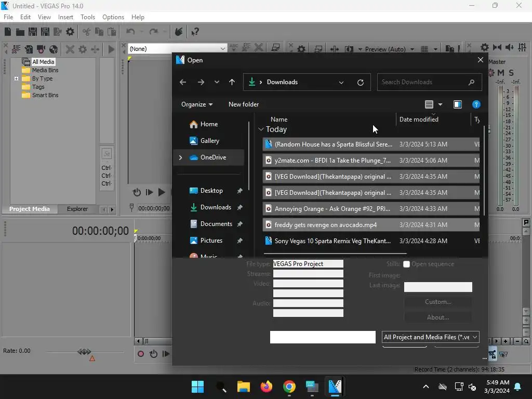Click the file name input field
Screen dimensions: 532x399
[x=323, y=337]
